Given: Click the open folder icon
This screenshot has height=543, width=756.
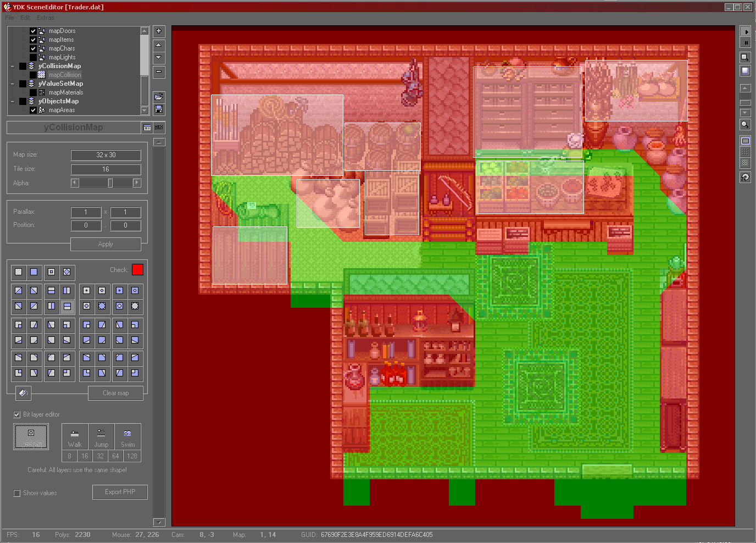Looking at the screenshot, I should 159,97.
